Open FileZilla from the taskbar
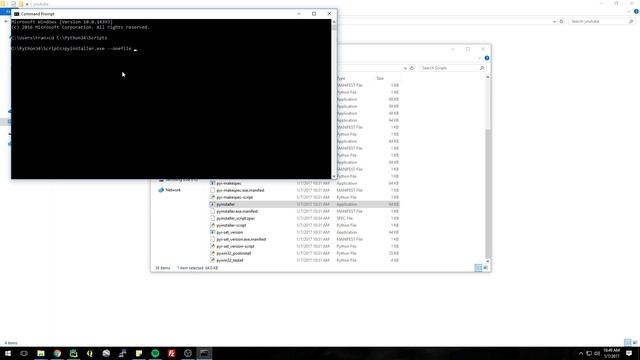This screenshot has width=640, height=360. [171, 353]
